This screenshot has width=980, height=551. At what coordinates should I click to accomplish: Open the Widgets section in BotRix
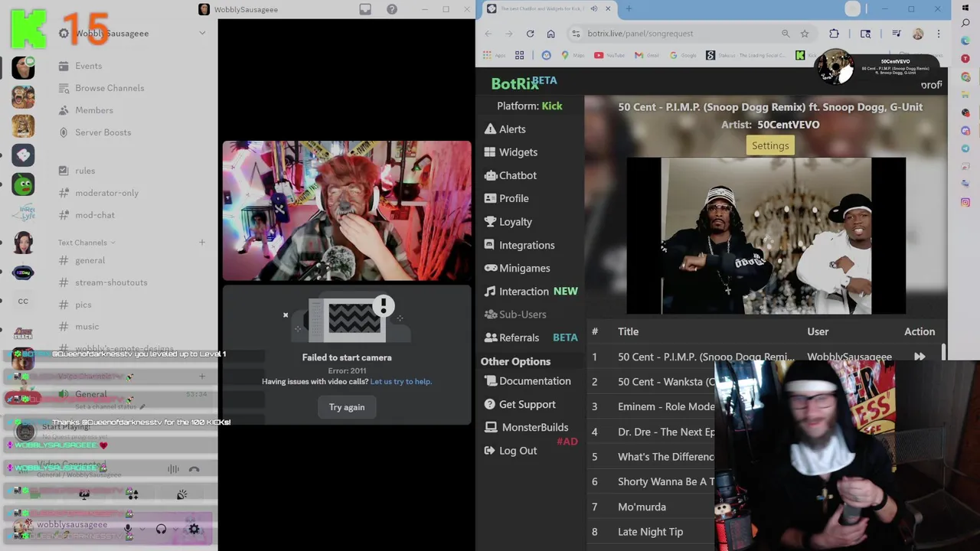pos(511,152)
